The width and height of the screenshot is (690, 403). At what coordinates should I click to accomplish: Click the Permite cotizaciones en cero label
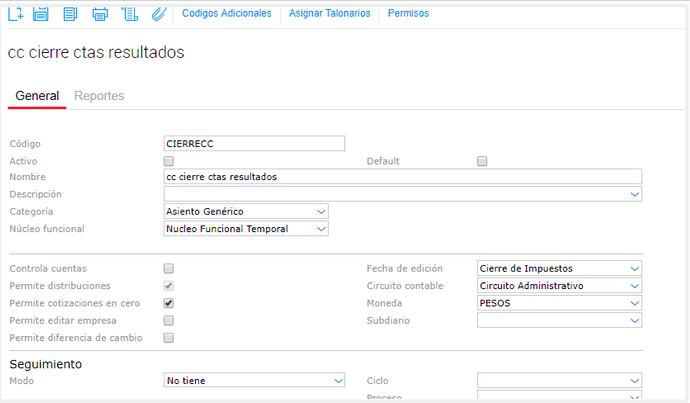(75, 303)
